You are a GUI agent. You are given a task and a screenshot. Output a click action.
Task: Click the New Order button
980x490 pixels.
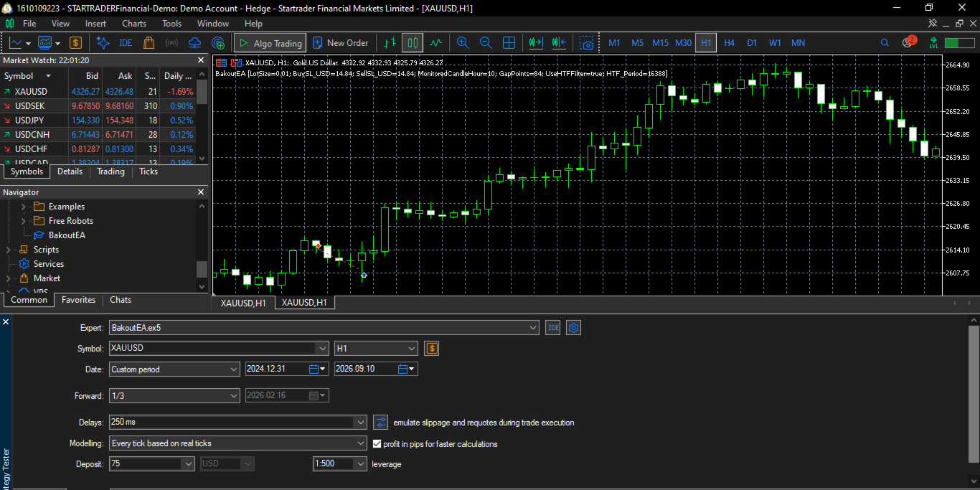tap(340, 43)
